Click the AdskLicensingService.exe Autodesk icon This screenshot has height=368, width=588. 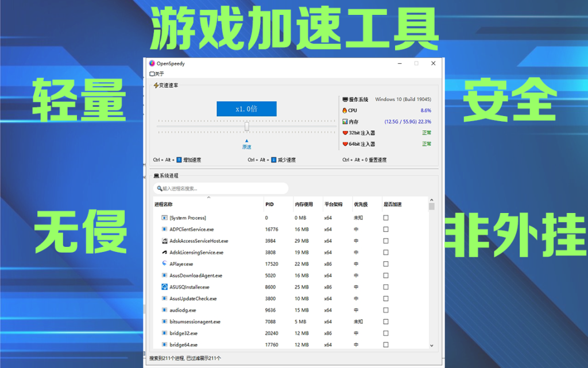[164, 252]
